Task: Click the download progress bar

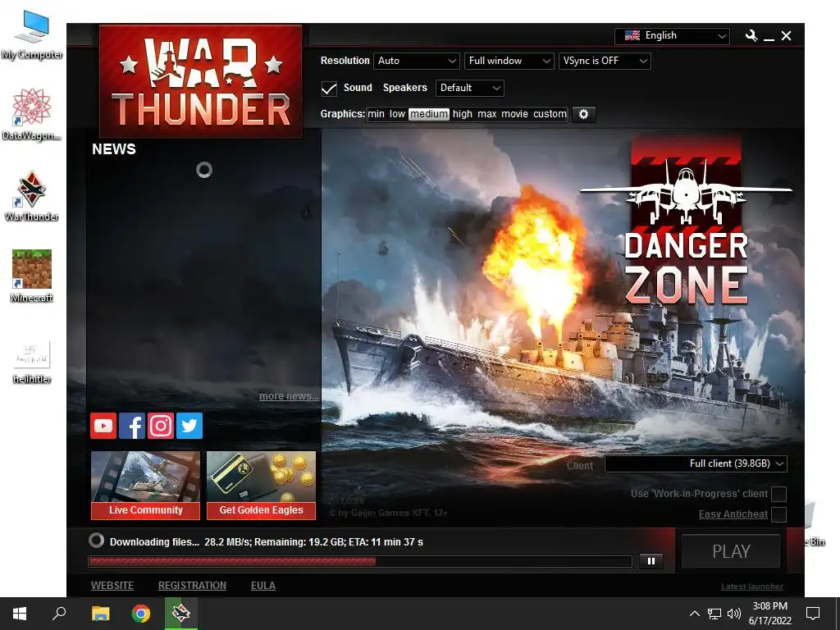Action: [x=360, y=561]
